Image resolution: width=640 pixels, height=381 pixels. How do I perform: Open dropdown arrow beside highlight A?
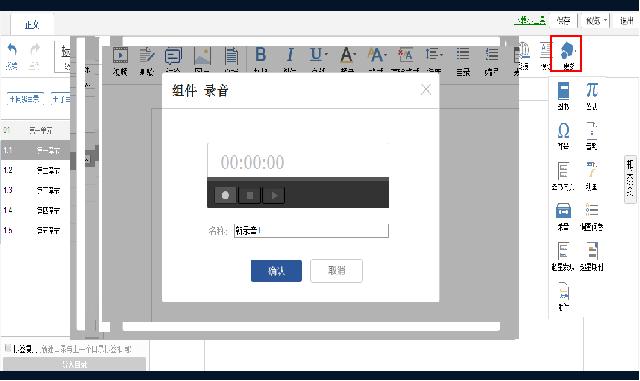pyautogui.click(x=384, y=54)
